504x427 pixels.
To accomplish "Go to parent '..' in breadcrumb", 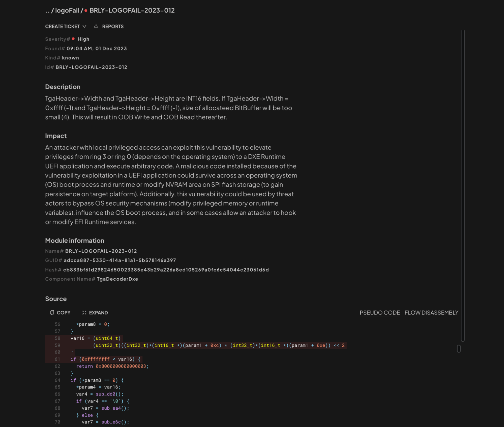I will (47, 11).
